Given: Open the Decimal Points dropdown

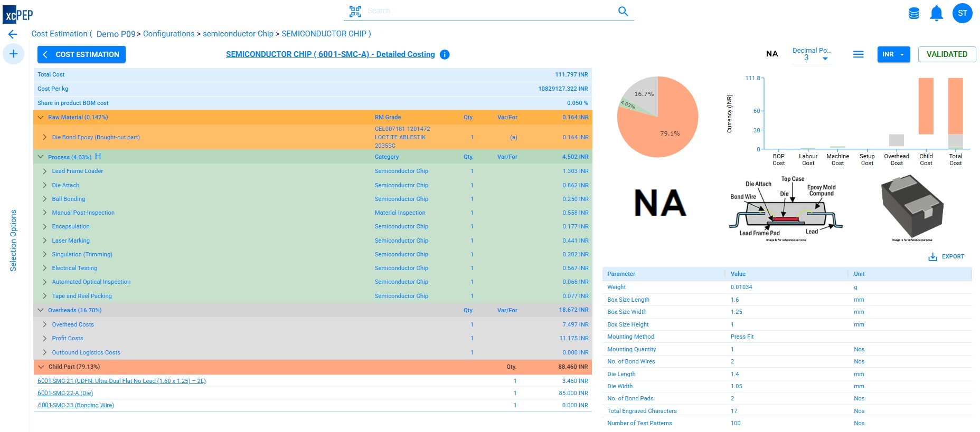Looking at the screenshot, I should [x=812, y=55].
